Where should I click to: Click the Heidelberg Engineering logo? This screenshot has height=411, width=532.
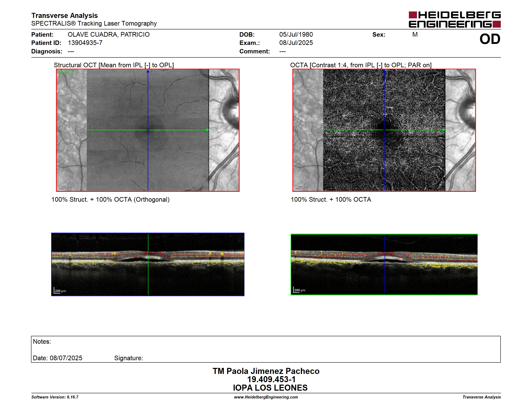click(455, 20)
